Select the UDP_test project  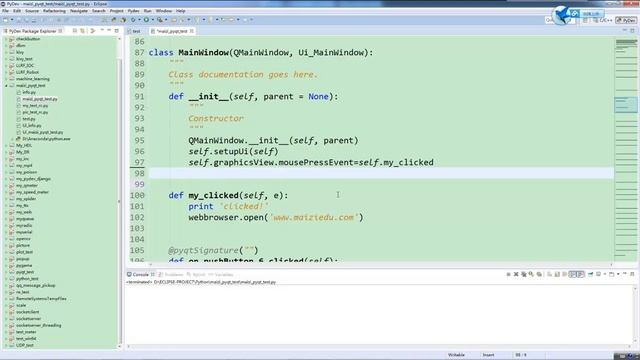(24, 345)
